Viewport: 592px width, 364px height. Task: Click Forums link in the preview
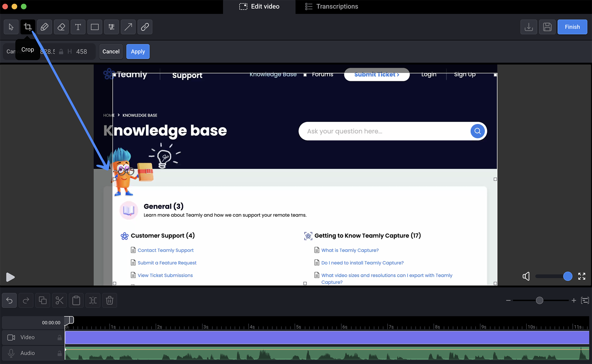[322, 74]
